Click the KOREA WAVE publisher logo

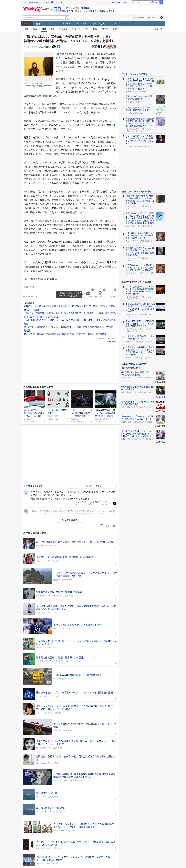pyautogui.click(x=104, y=47)
